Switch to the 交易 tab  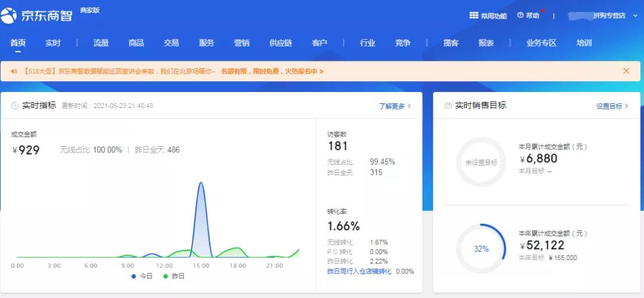pyautogui.click(x=171, y=43)
